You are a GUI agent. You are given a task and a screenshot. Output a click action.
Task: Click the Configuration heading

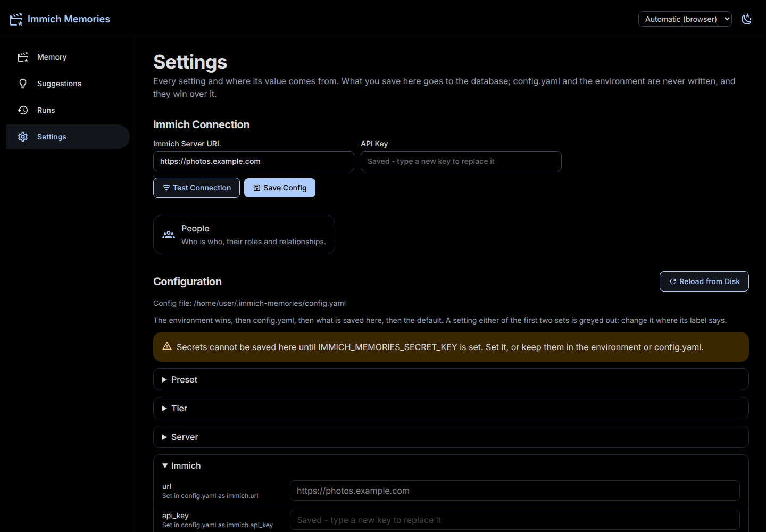pyautogui.click(x=187, y=281)
